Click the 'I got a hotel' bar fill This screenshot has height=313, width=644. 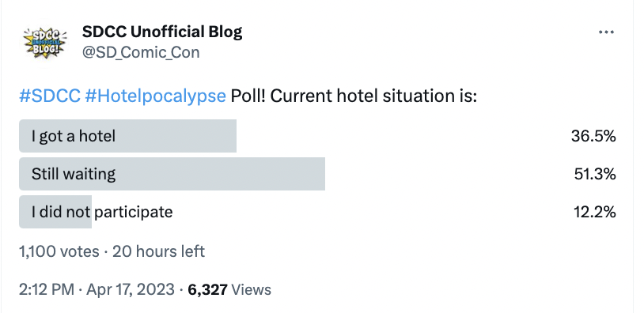[127, 136]
